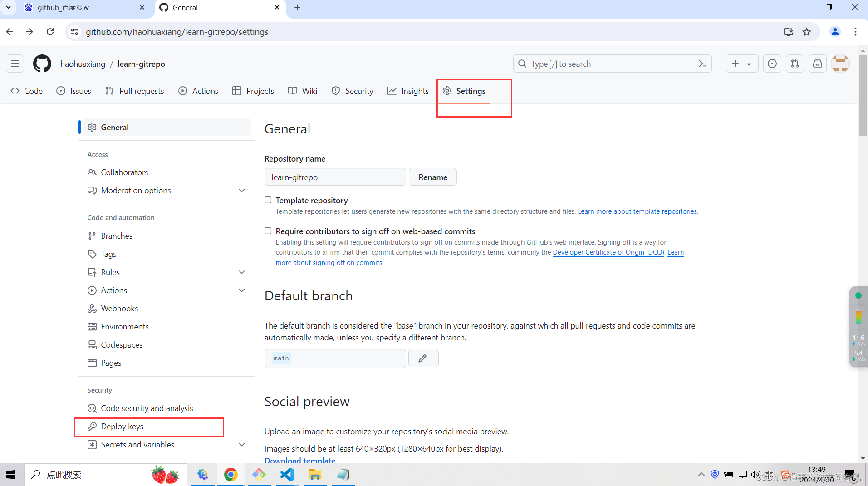
Task: Switch to the Code tab
Action: pos(27,91)
